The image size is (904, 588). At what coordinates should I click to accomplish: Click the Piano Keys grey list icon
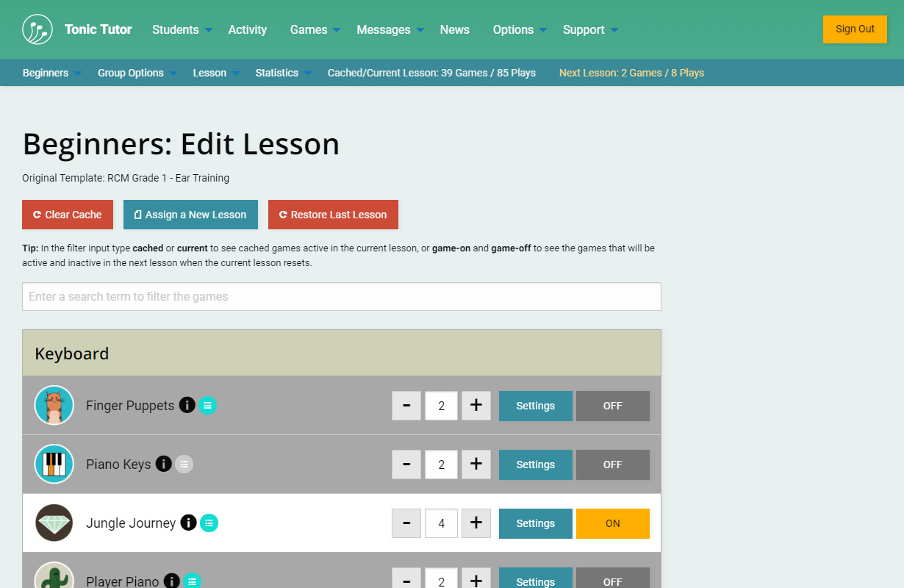click(184, 464)
